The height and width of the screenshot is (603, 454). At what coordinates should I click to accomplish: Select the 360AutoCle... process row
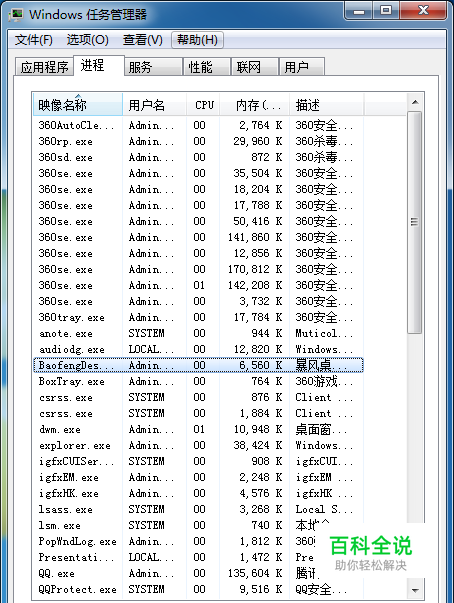(x=198, y=125)
